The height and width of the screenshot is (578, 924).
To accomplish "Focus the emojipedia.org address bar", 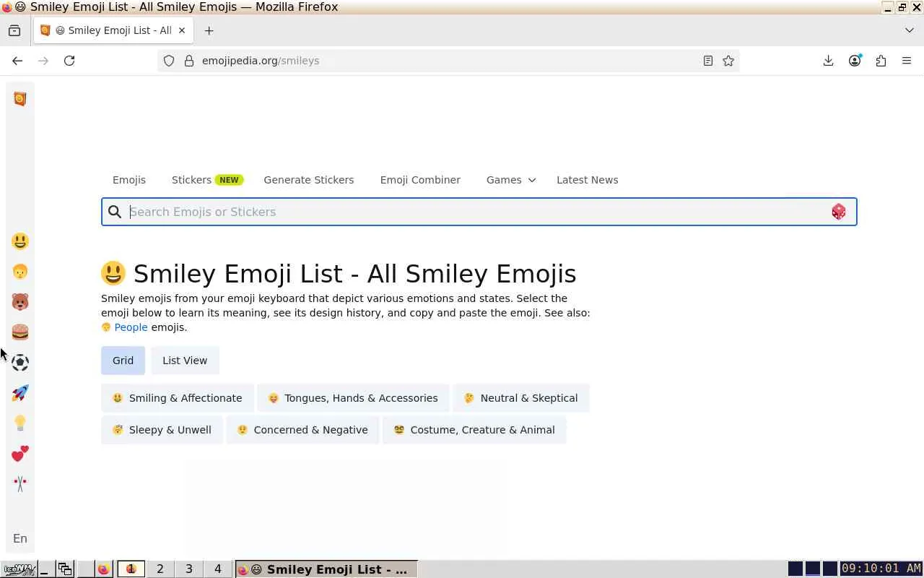I will point(448,61).
